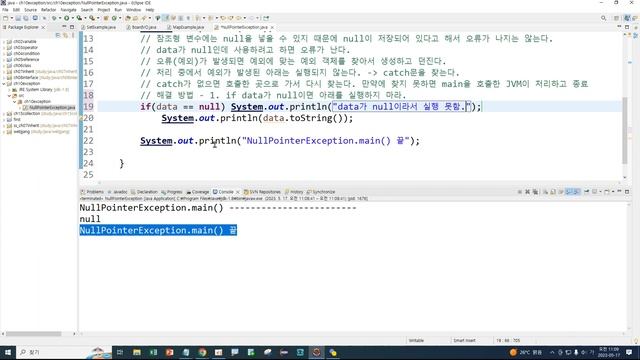Close the NullPointerException.java editor tab

click(x=272, y=27)
